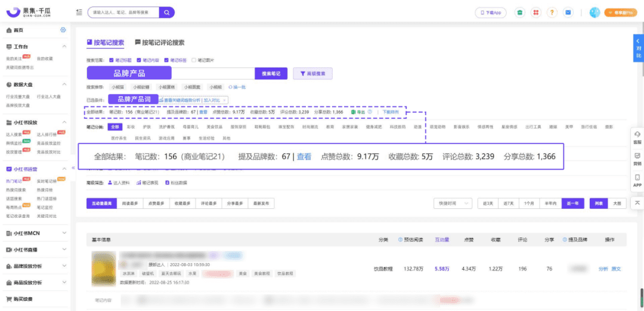Image resolution: width=644 pixels, height=311 pixels.
Task: Click the magnifier search button in header
Action: click(x=167, y=13)
